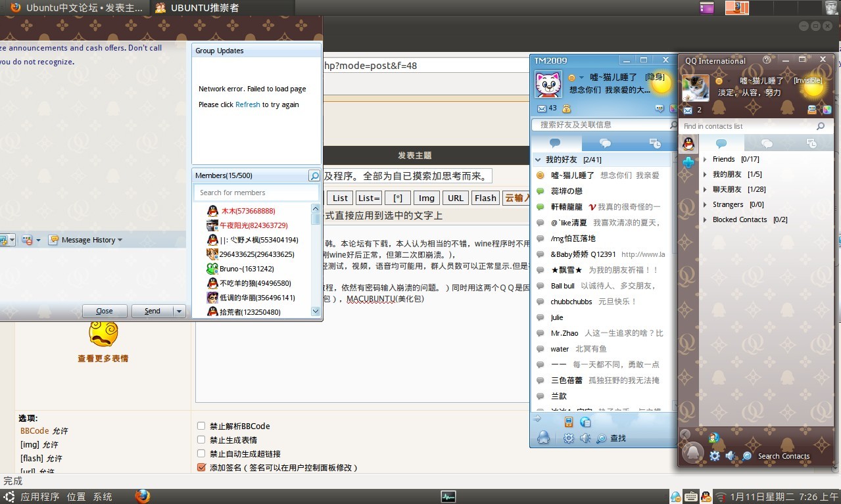
Task: Click the URL BBCode button
Action: click(x=456, y=198)
